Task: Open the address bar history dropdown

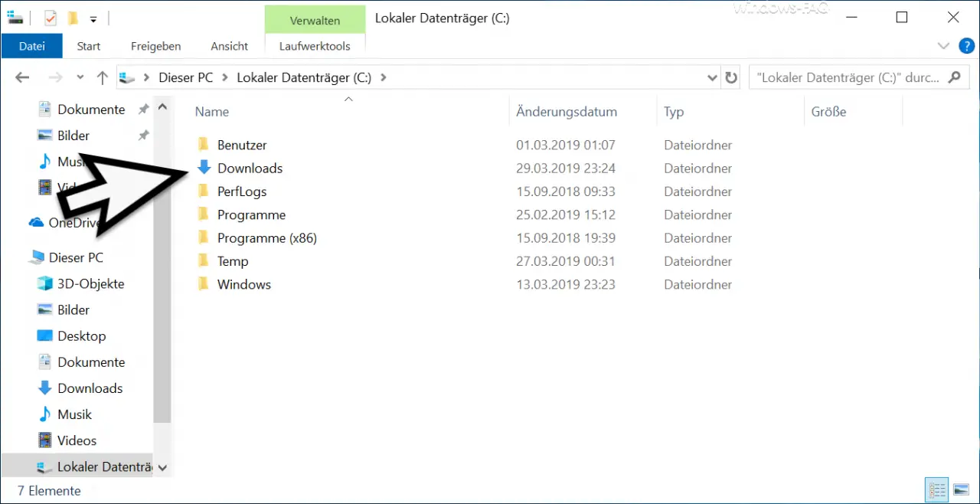Action: pyautogui.click(x=712, y=77)
